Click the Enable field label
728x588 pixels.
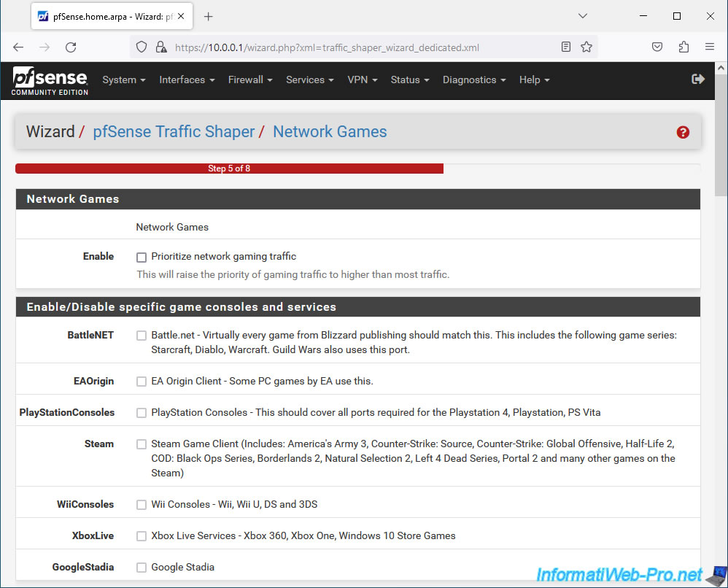point(98,256)
